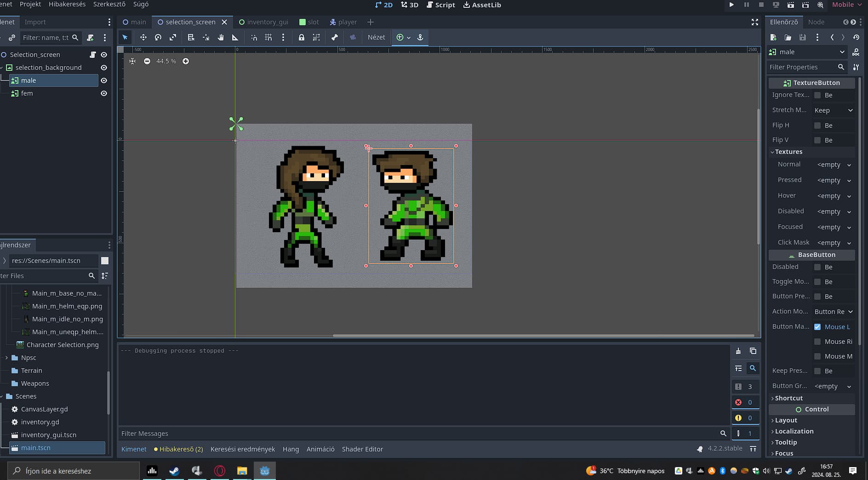Copy output log selection icon
Image resolution: width=868 pixels, height=480 pixels.
pos(753,351)
